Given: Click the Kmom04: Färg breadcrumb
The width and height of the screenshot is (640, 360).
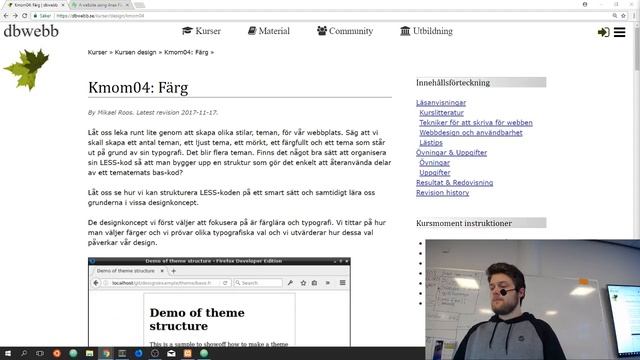Looking at the screenshot, I should click(x=186, y=52).
